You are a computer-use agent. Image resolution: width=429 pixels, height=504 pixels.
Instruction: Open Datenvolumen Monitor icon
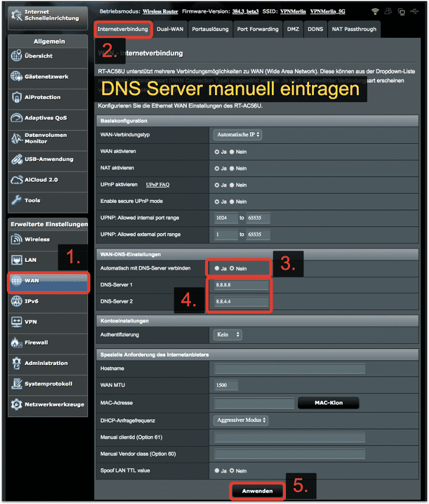[x=17, y=138]
